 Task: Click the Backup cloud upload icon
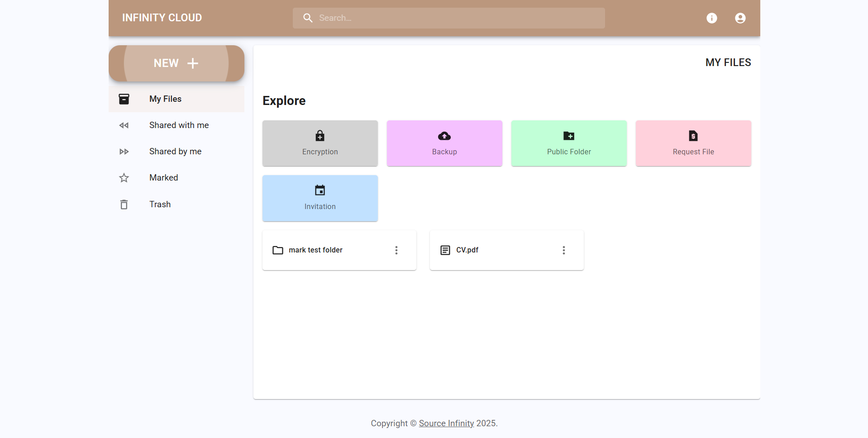point(444,136)
